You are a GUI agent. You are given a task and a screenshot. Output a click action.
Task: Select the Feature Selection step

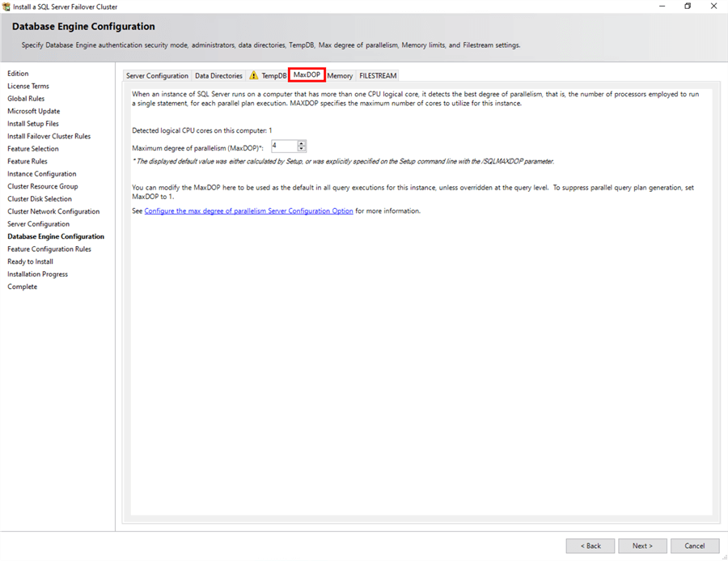coord(33,149)
